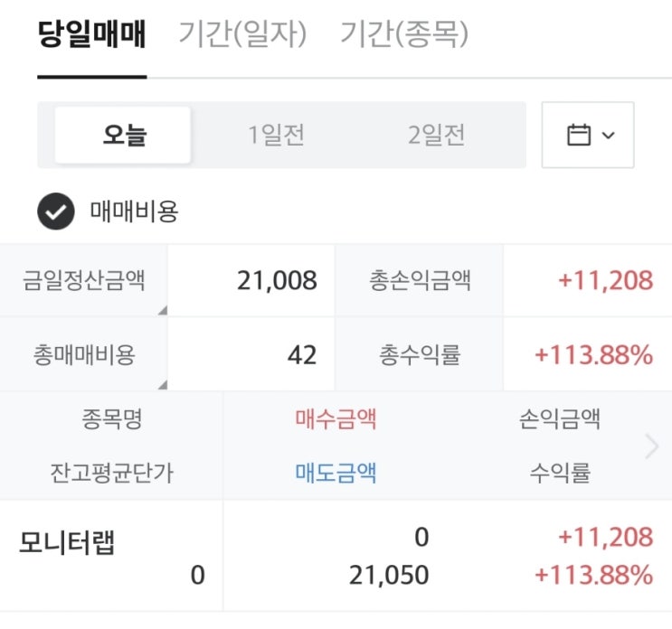672x629 pixels.
Task: Switch to the 당일매매 tab
Action: pyautogui.click(x=92, y=35)
